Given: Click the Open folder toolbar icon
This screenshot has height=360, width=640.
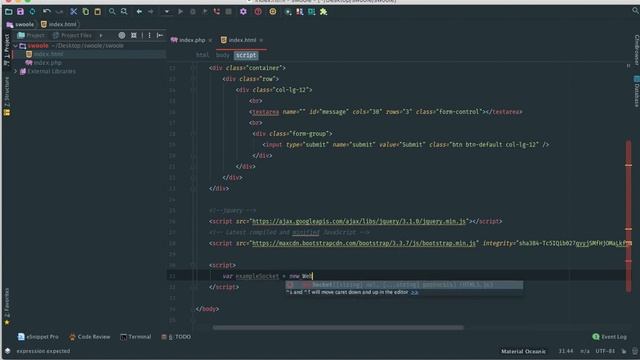Looking at the screenshot, I should tap(9, 11).
